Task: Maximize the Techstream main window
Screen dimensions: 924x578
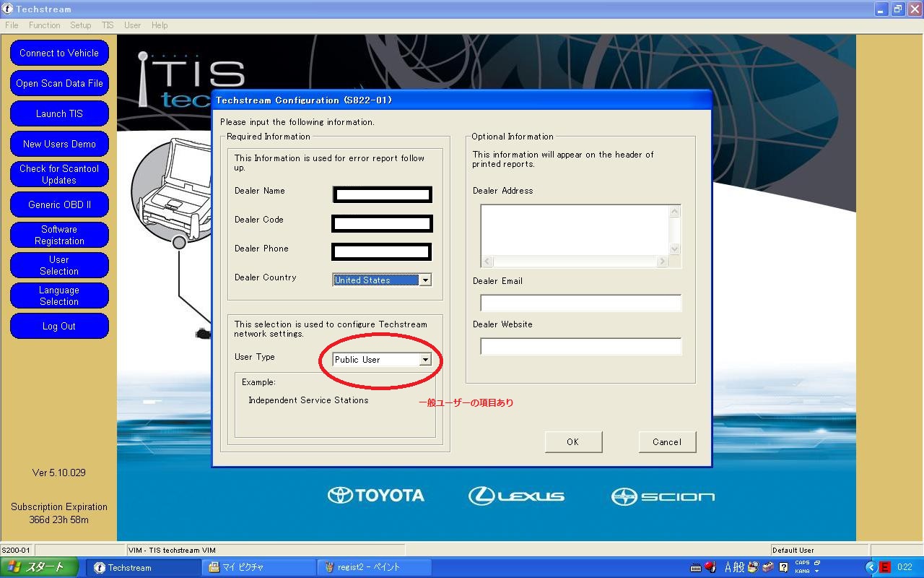Action: click(x=897, y=9)
